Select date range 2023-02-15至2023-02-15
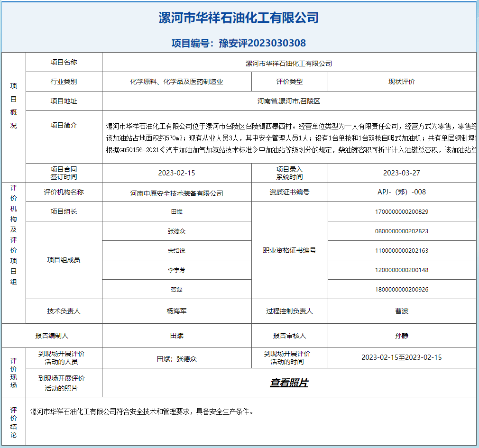Viewport: 479px width, 448px height. pyautogui.click(x=401, y=357)
